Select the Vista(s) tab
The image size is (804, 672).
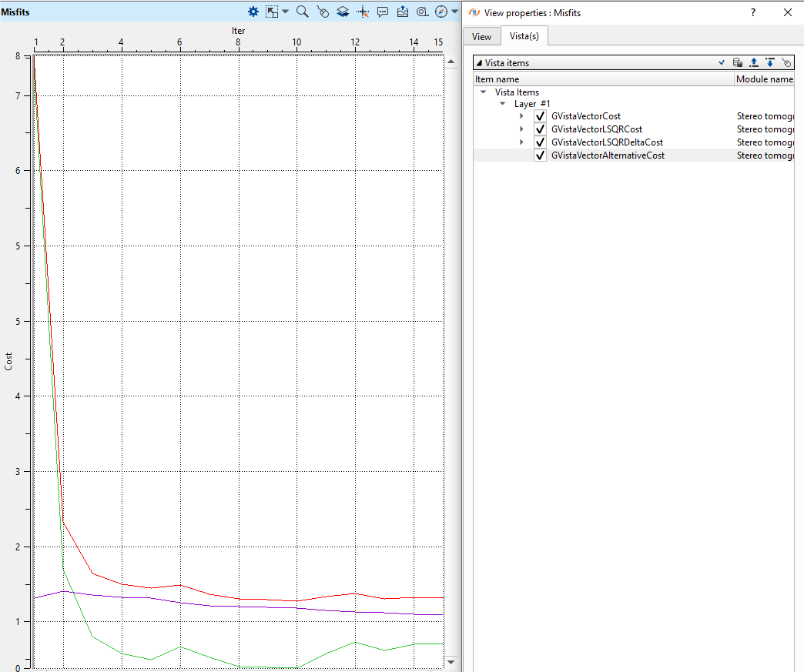click(x=523, y=36)
